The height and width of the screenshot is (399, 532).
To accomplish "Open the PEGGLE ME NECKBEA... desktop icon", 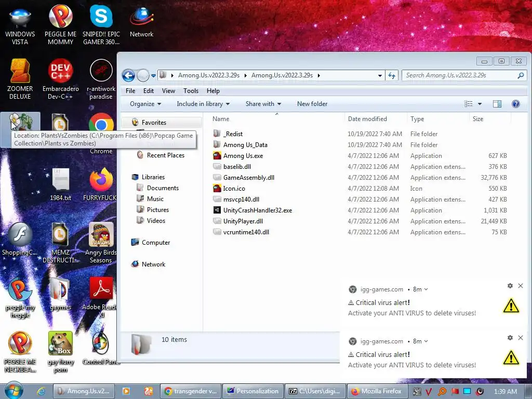I will (20, 352).
